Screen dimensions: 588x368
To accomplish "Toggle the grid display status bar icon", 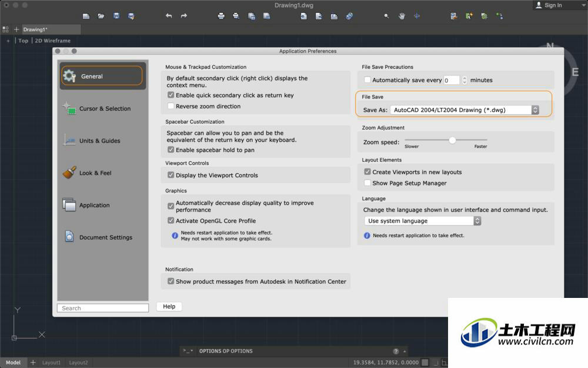I will tap(425, 362).
